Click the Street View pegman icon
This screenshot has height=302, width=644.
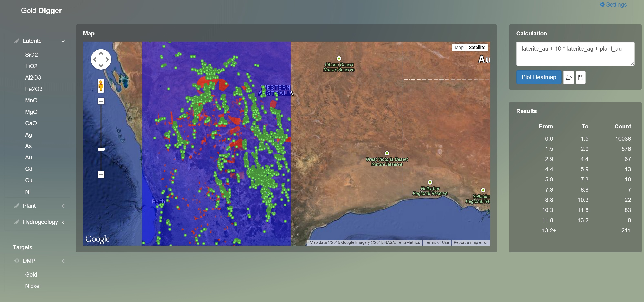(101, 85)
